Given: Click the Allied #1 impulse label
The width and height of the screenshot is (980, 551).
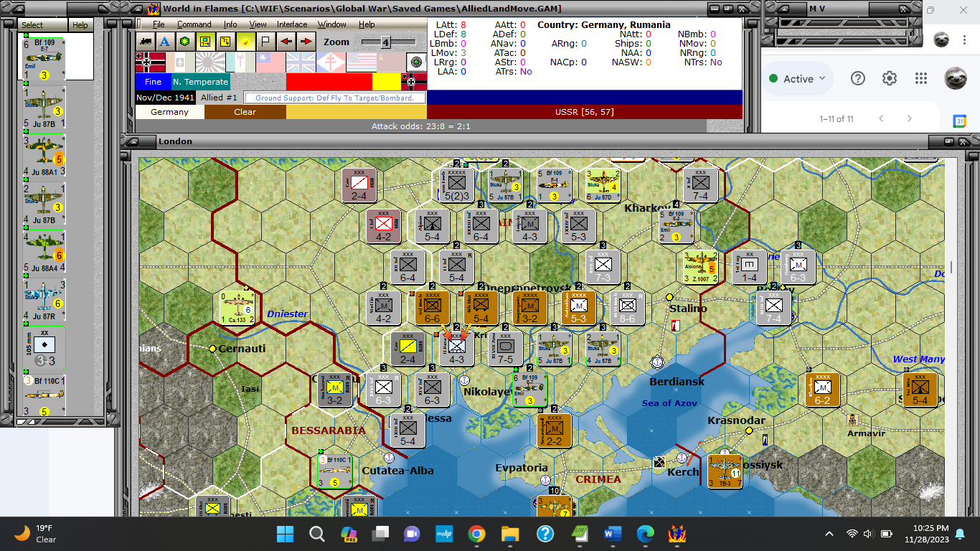Looking at the screenshot, I should (219, 98).
